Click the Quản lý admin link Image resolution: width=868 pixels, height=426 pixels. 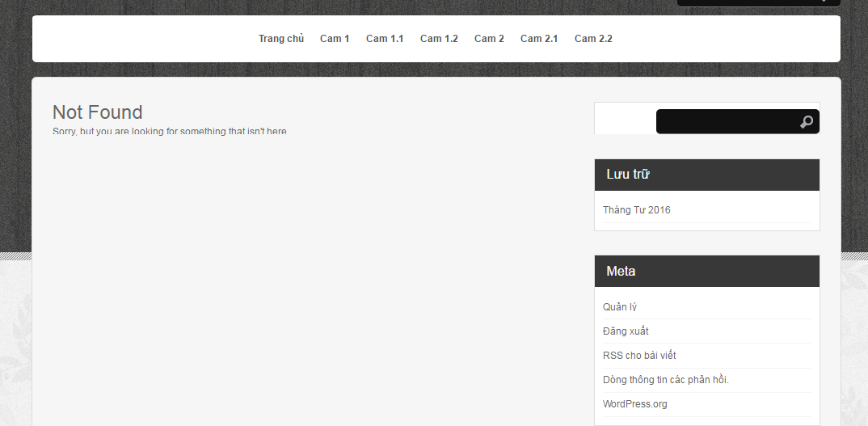coord(620,307)
